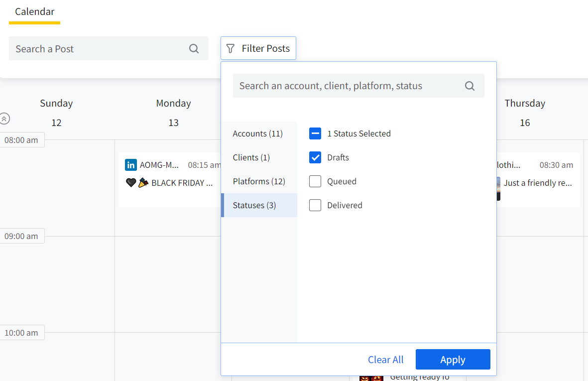The image size is (588, 381).
Task: Click the Clear All link
Action: (x=385, y=360)
